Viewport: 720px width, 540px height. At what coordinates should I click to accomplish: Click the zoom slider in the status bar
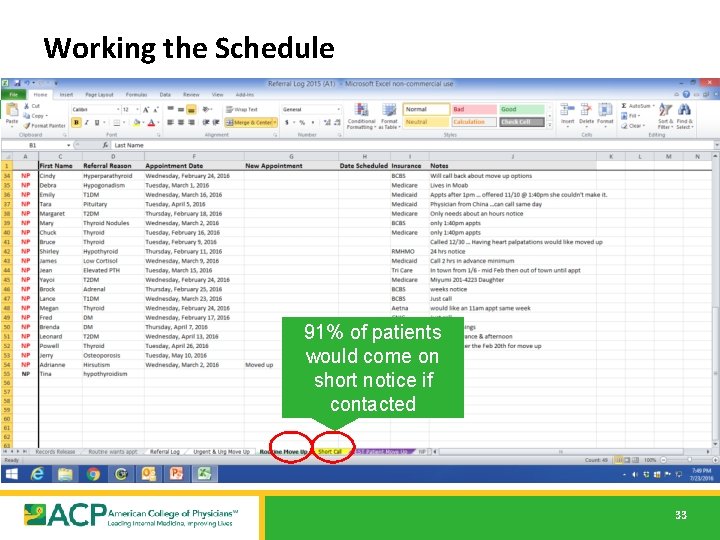[689, 460]
